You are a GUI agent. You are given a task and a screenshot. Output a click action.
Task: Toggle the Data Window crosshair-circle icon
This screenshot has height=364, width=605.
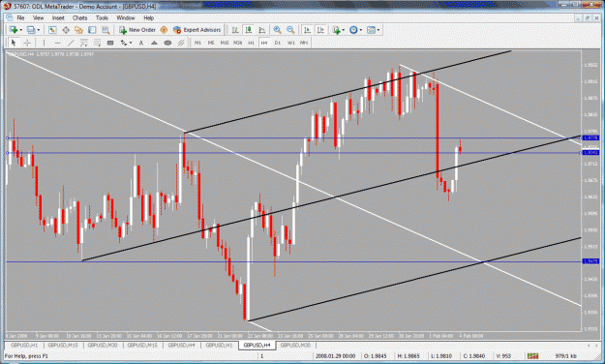(x=66, y=30)
